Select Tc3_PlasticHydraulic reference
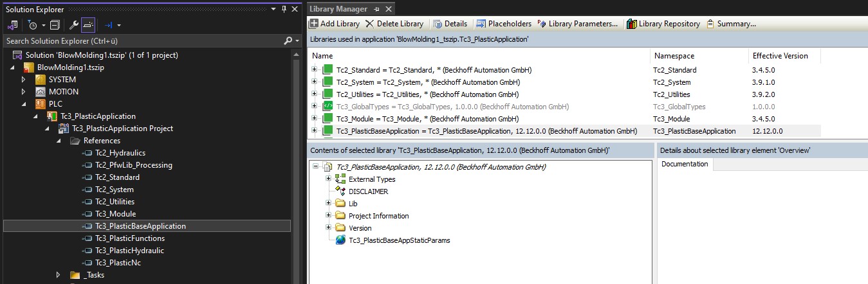 tap(129, 251)
